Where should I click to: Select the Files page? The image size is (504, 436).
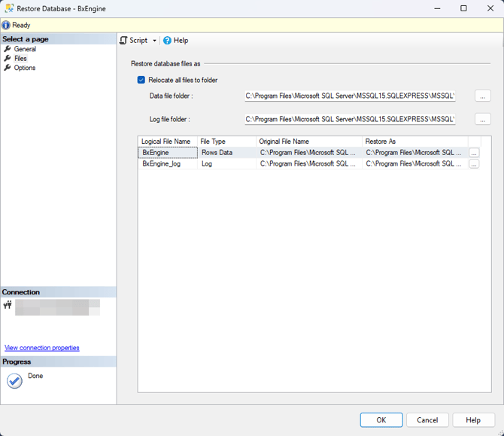pos(20,58)
